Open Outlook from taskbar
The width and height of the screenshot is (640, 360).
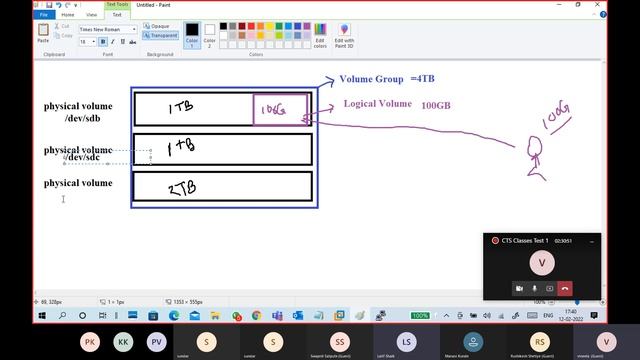pyautogui.click(x=298, y=316)
